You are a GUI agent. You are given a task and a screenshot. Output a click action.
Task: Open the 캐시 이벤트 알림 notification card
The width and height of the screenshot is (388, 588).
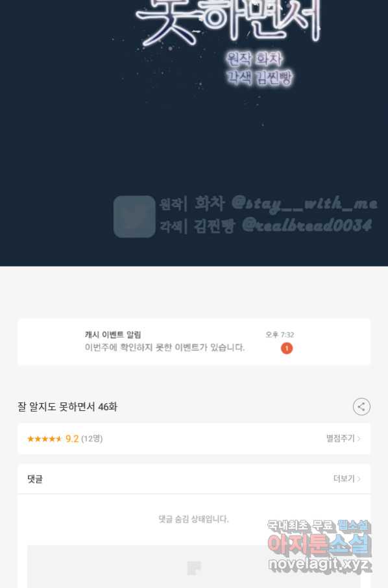(194, 341)
